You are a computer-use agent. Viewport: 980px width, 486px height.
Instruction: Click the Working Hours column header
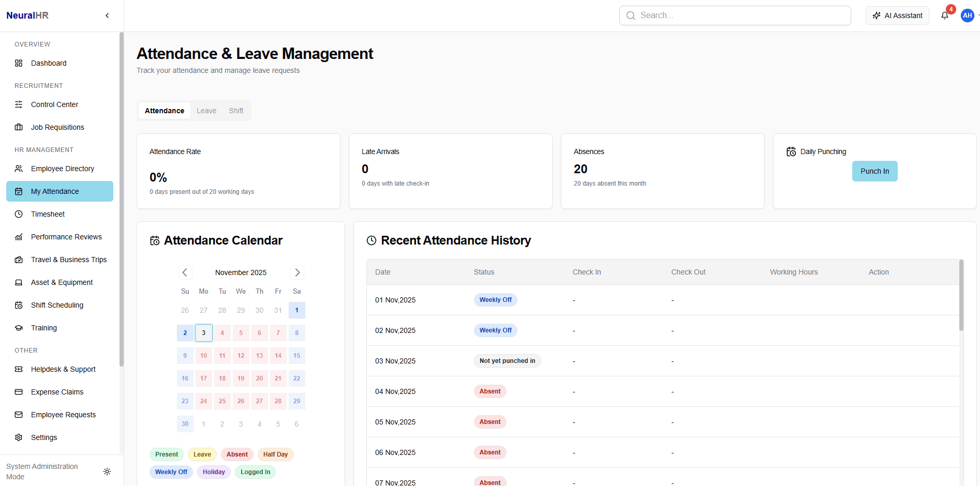click(794, 272)
